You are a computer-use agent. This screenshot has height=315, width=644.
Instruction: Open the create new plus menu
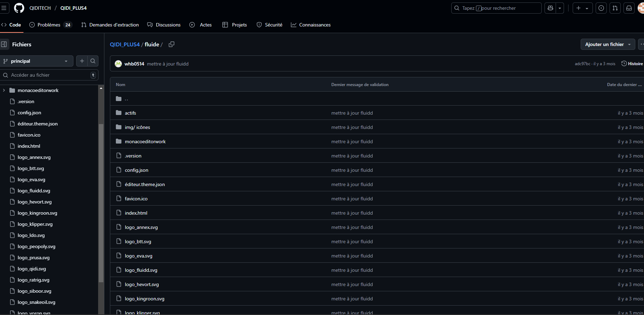582,8
